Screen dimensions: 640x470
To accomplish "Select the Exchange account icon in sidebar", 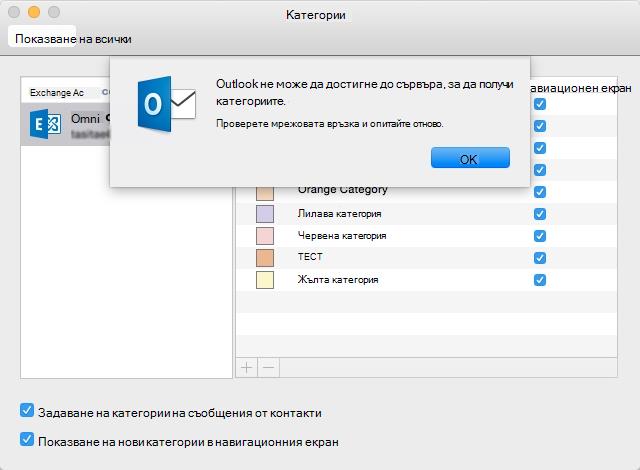I will (x=45, y=124).
